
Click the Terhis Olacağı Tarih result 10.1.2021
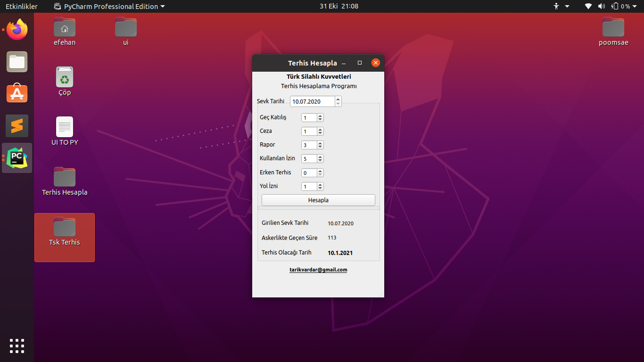click(340, 253)
